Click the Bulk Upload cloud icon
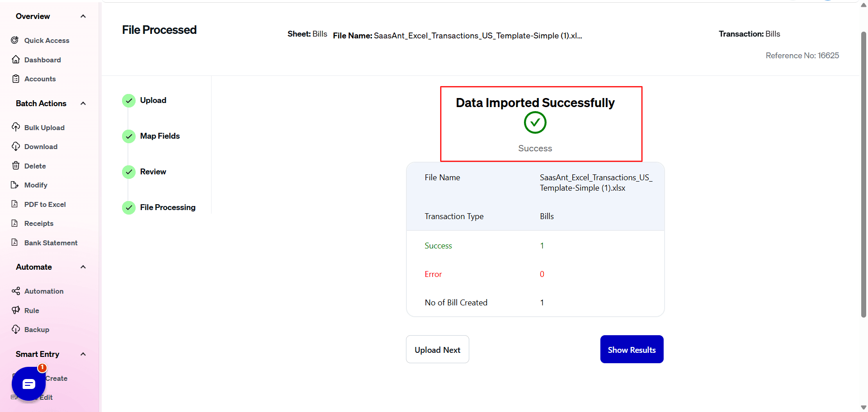Viewport: 868px width, 412px height. coord(15,127)
